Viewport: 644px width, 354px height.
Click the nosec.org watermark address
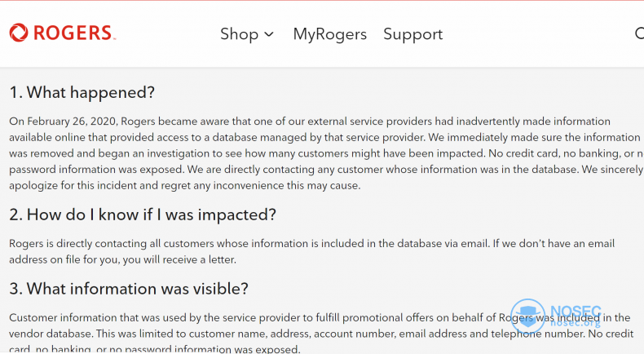(x=575, y=323)
